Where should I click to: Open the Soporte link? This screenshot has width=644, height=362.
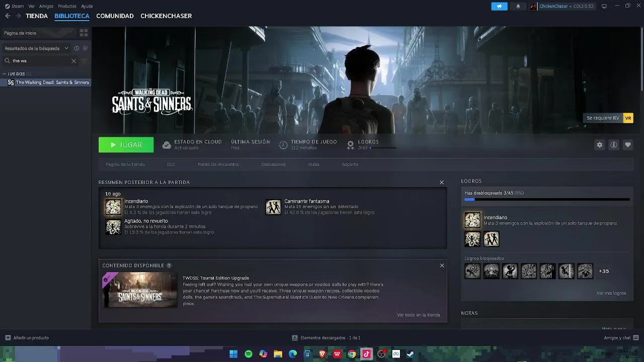coord(350,164)
